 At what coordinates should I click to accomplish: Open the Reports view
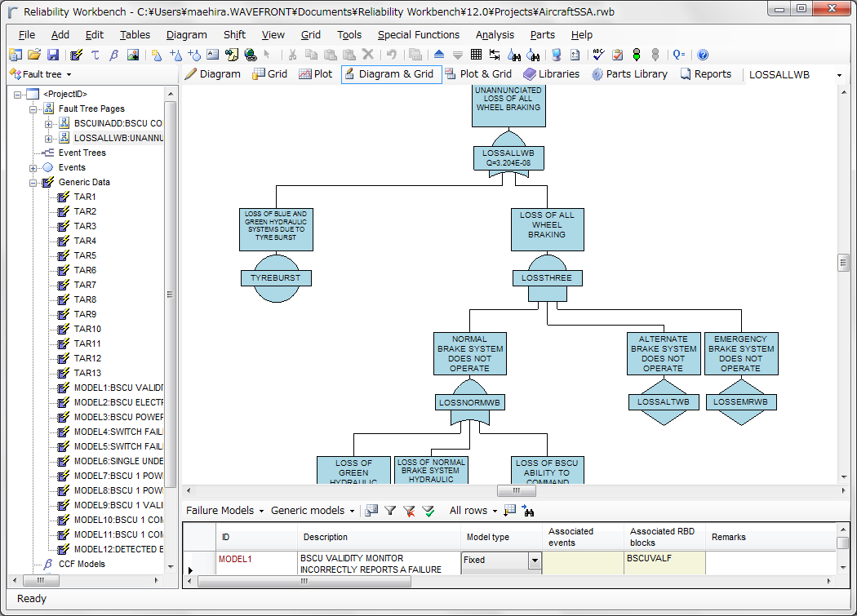[x=706, y=74]
